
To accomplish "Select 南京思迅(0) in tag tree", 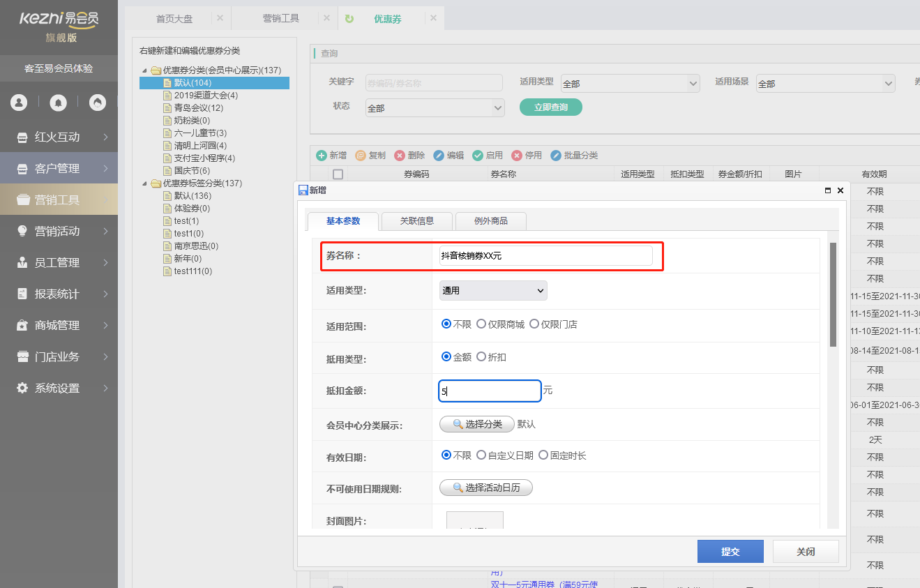I will tap(196, 246).
